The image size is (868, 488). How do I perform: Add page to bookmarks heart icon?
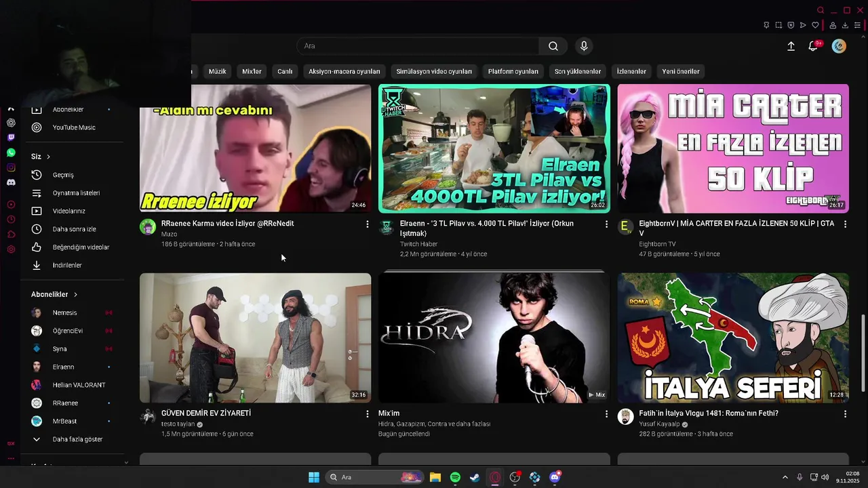pos(816,25)
